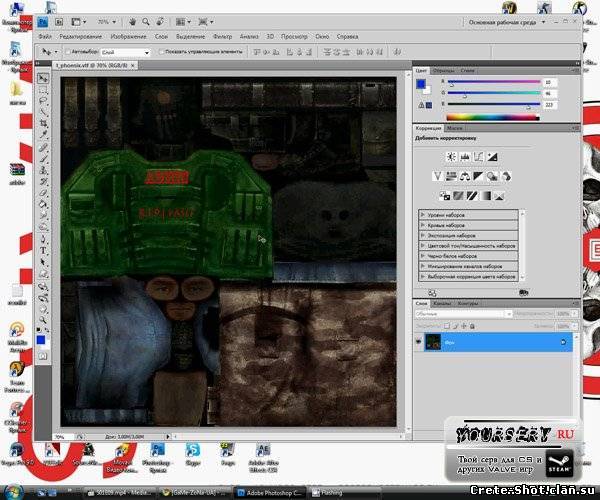The width and height of the screenshot is (600, 500).
Task: Switch to the Образцы tab
Action: 443,71
